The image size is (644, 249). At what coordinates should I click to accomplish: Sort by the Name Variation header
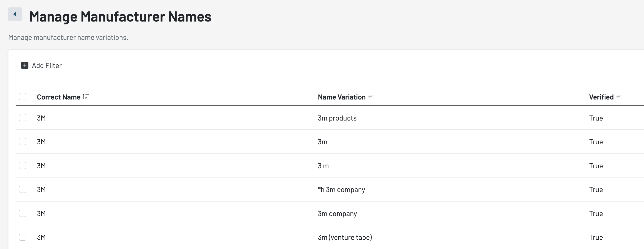click(342, 97)
